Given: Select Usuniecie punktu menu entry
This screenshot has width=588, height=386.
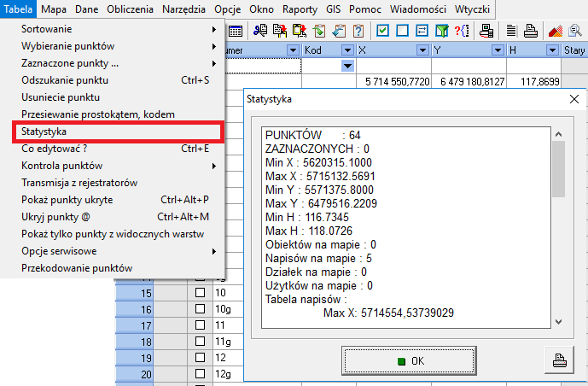Looking at the screenshot, I should (113, 97).
